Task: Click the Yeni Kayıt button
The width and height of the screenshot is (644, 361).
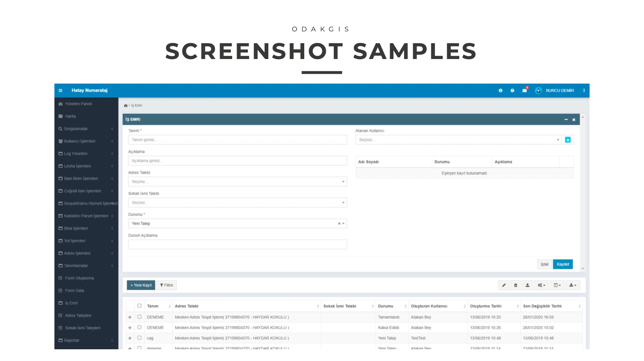Action: (141, 285)
